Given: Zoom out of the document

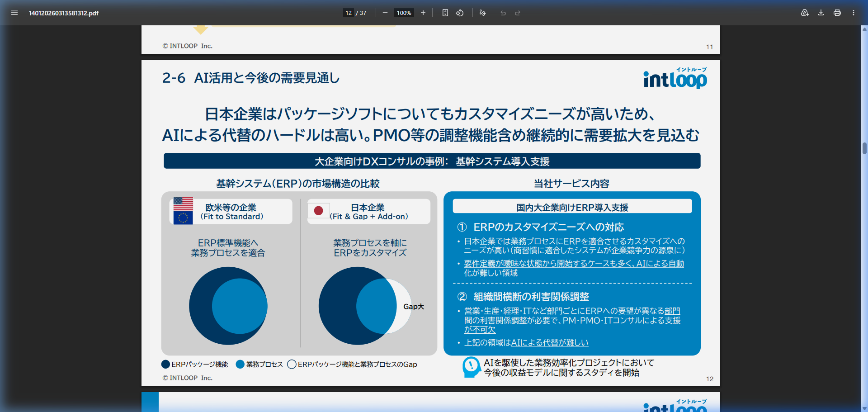Looking at the screenshot, I should click(x=385, y=13).
